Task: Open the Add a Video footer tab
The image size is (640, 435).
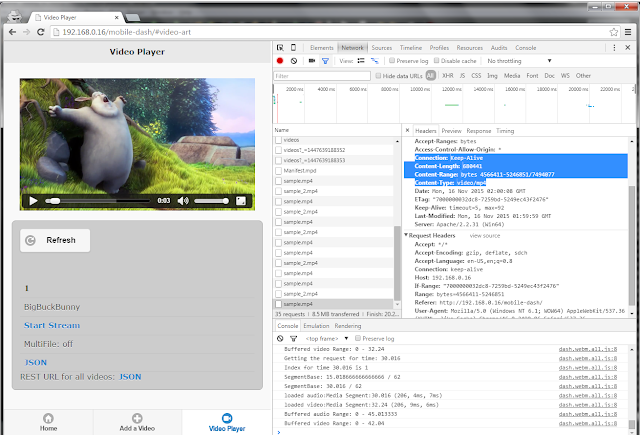Action: (x=137, y=422)
